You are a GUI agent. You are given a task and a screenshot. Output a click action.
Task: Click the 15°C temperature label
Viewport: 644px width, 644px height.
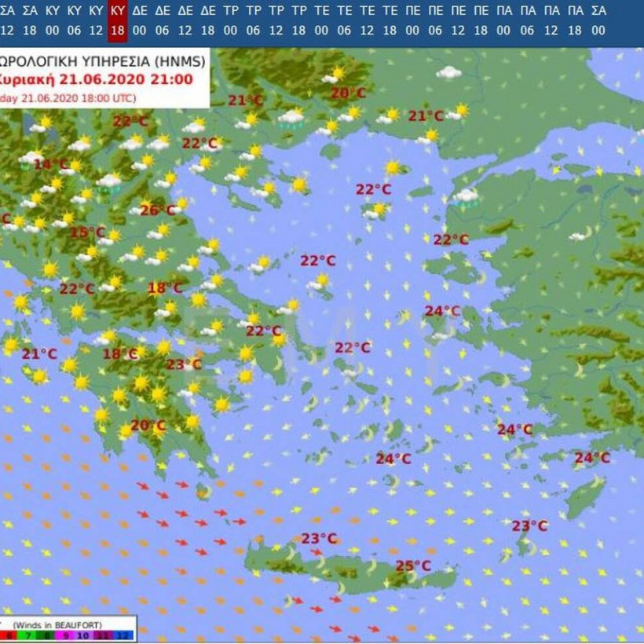click(x=87, y=232)
